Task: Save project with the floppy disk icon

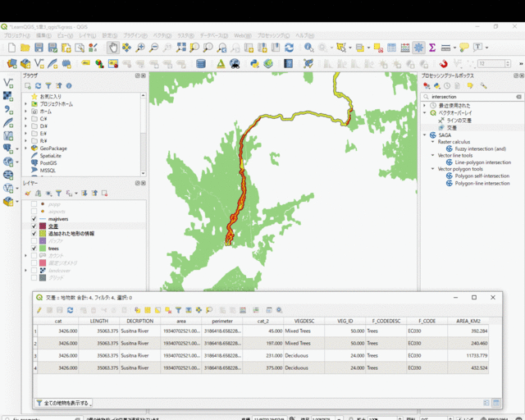Action: pyautogui.click(x=39, y=48)
